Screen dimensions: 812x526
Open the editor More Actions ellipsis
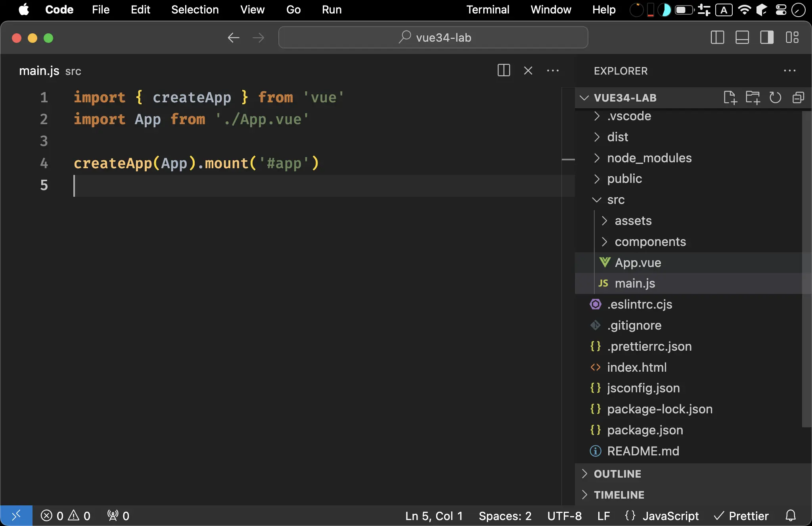click(x=553, y=71)
